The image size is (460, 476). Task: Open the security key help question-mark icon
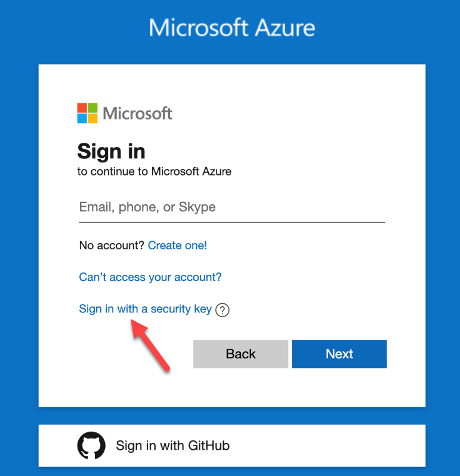pyautogui.click(x=223, y=310)
